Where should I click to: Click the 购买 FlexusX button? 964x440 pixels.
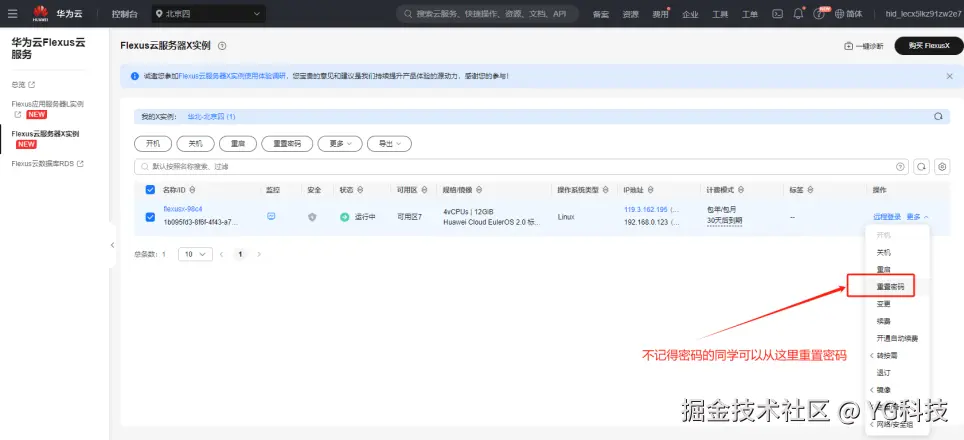[928, 46]
